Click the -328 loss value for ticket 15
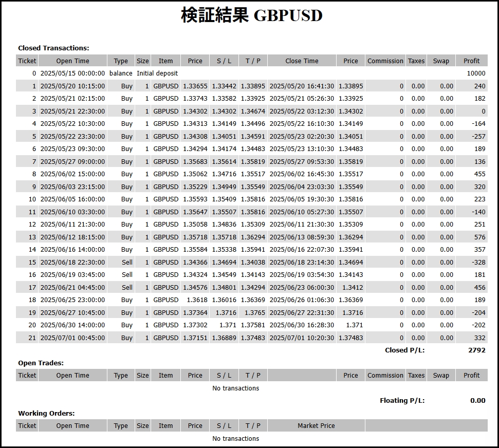This screenshot has height=448, width=499. coord(478,262)
